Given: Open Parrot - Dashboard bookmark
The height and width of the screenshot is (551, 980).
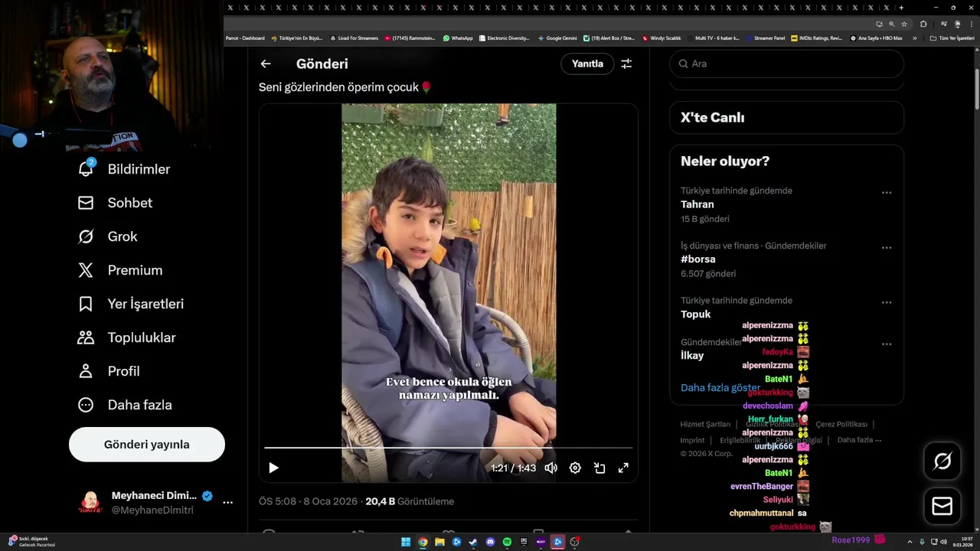Looking at the screenshot, I should [x=245, y=37].
